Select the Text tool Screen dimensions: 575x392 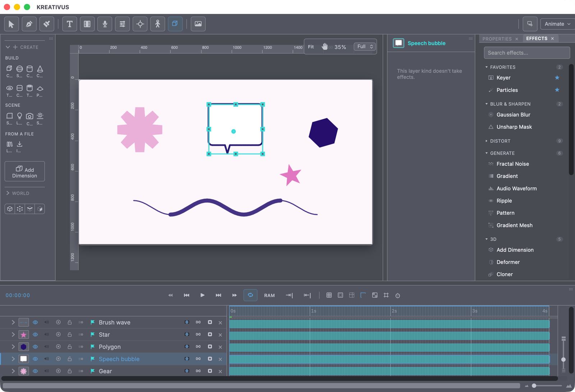pyautogui.click(x=70, y=24)
